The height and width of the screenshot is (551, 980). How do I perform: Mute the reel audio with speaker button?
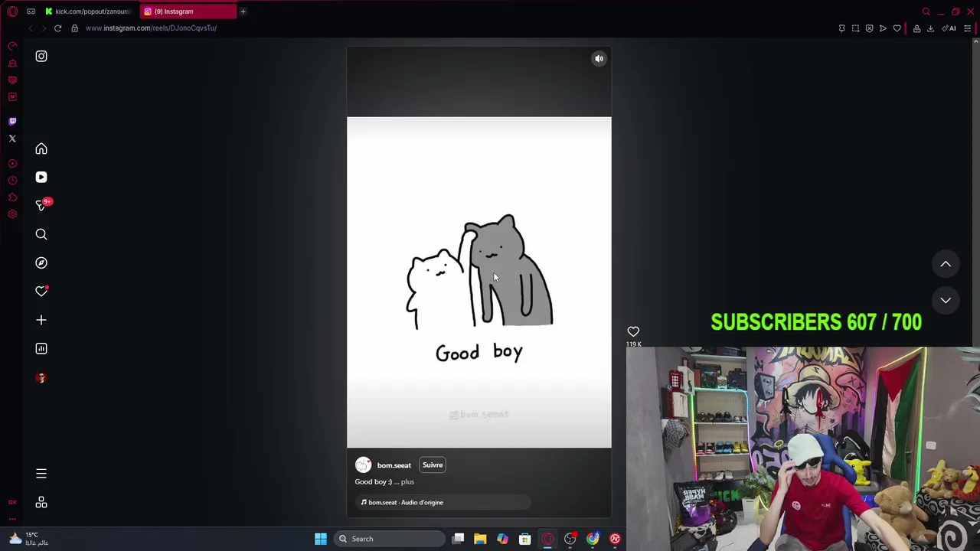point(599,58)
